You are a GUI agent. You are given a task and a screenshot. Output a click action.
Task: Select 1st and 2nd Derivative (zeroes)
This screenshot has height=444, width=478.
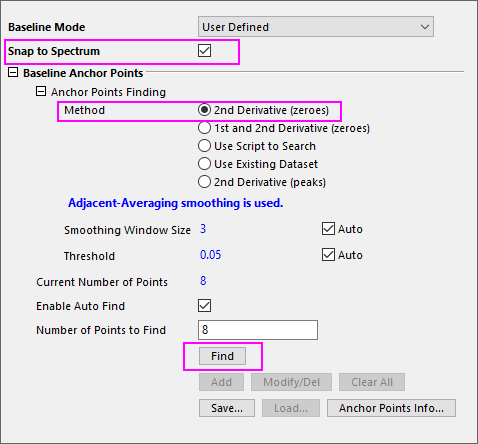click(204, 128)
